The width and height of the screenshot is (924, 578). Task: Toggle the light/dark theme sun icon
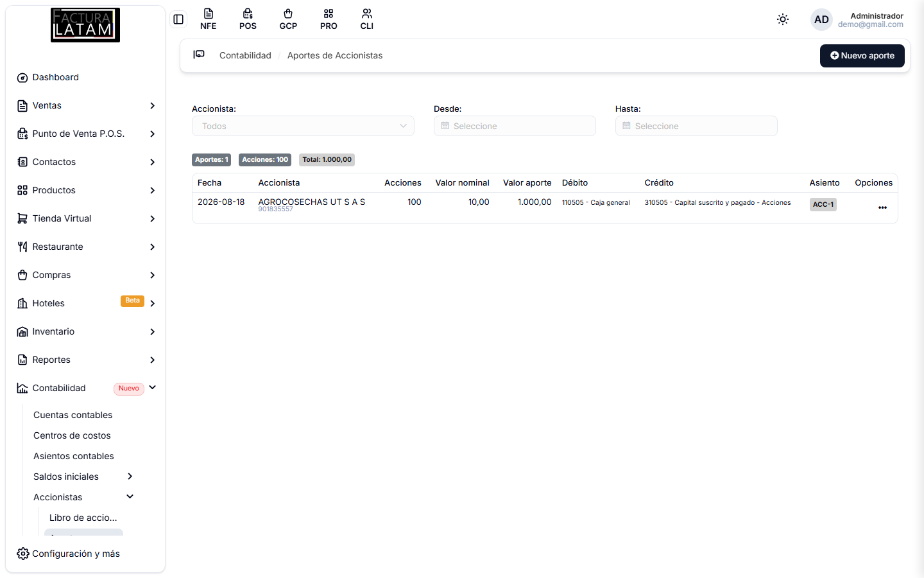tap(783, 19)
